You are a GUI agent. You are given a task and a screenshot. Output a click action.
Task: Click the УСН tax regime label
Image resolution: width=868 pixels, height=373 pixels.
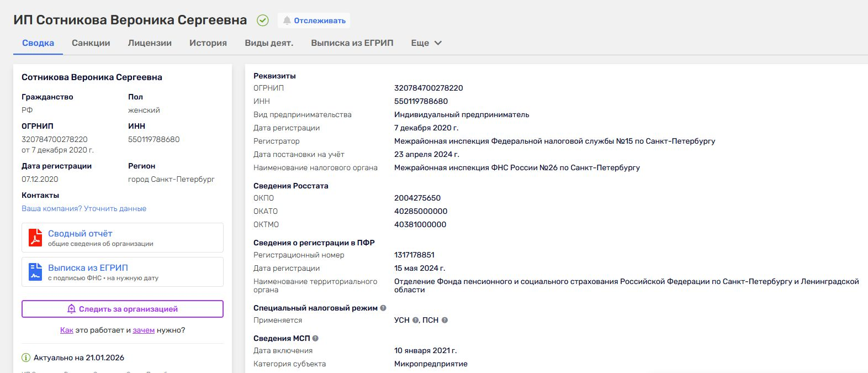pos(402,320)
